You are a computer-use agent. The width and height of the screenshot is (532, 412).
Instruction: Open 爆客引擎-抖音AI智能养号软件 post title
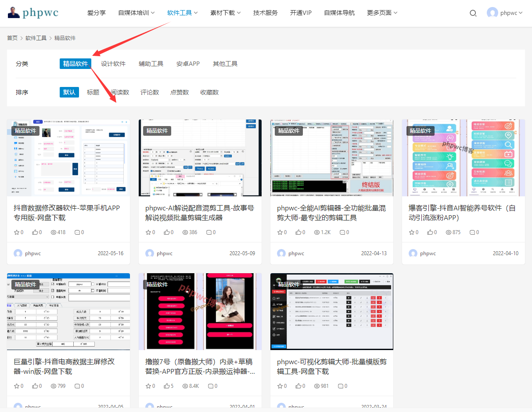click(x=462, y=213)
